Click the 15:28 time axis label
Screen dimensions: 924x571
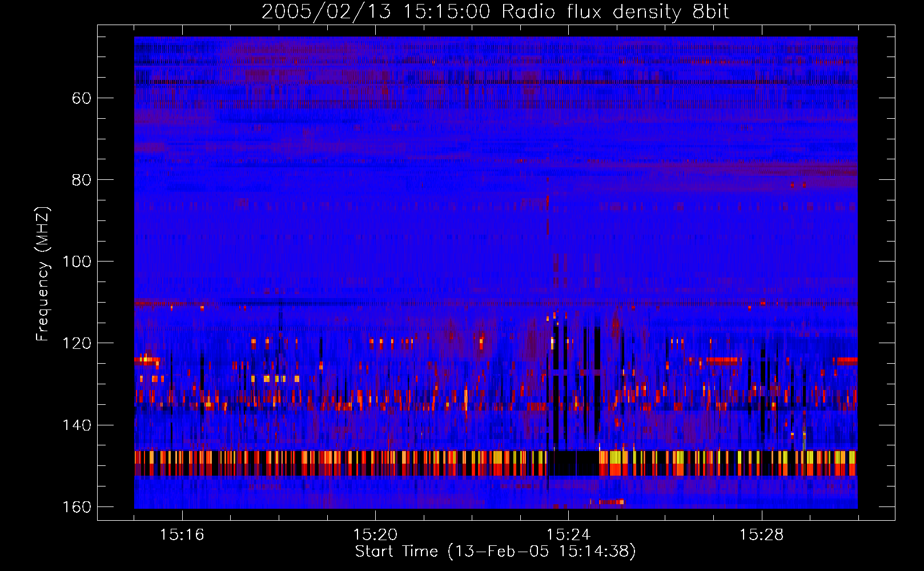761,535
